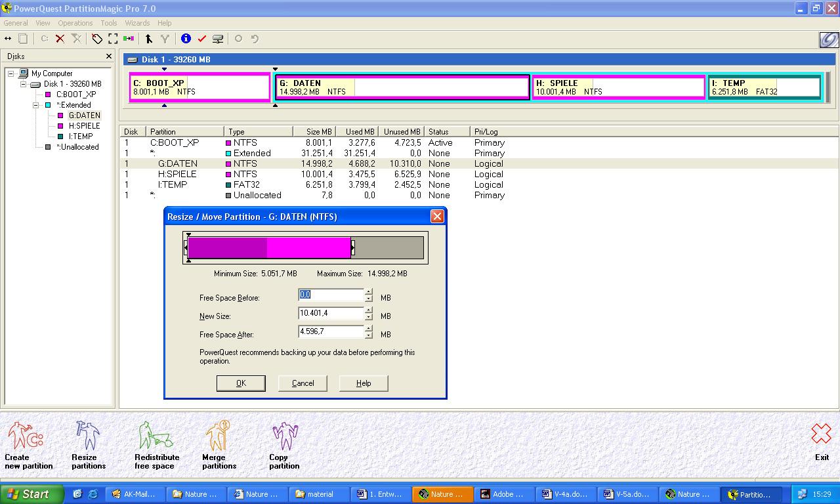Screen dimensions: 840x504
Task: Decrease New Size with down arrow
Action: [x=369, y=317]
